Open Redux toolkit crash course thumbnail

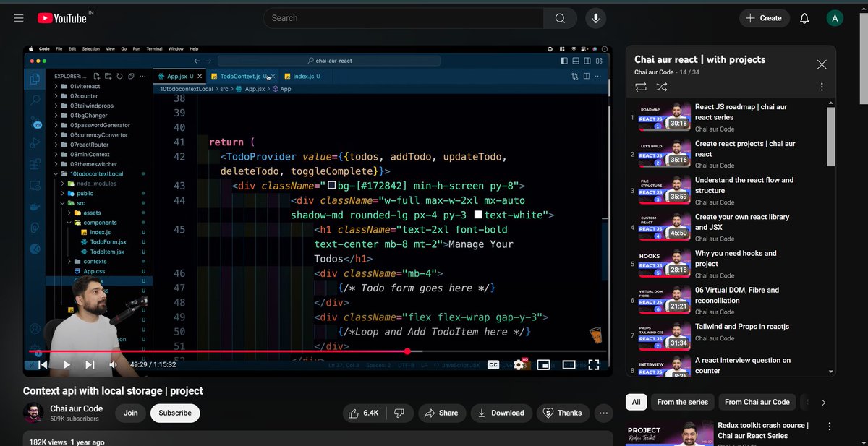(x=668, y=433)
